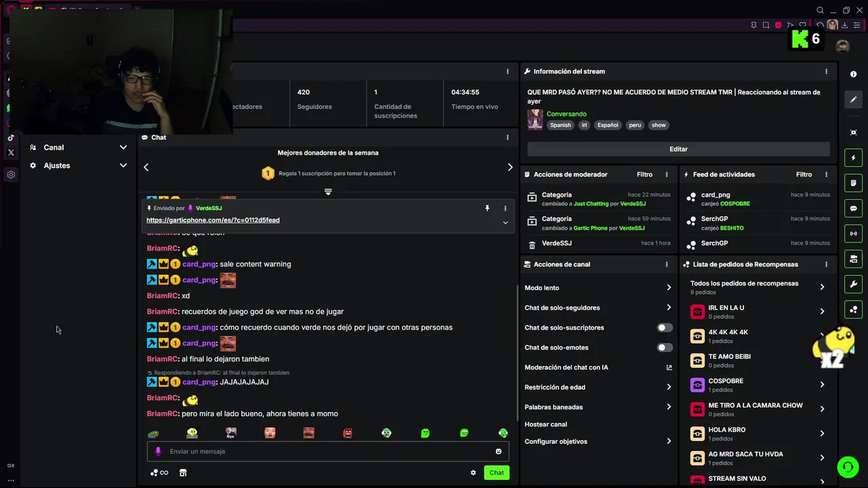Open the pinned garticphone.com link
The width and height of the screenshot is (868, 488).
point(213,220)
